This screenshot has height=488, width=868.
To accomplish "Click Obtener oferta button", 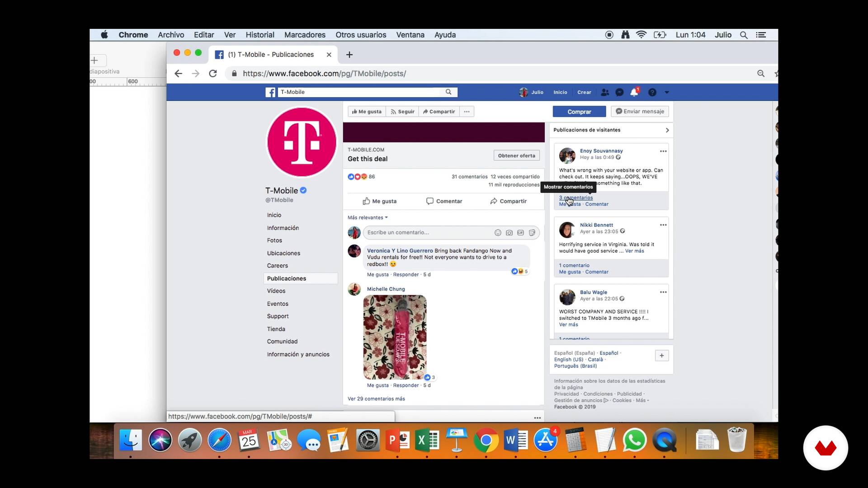I will coord(516,156).
